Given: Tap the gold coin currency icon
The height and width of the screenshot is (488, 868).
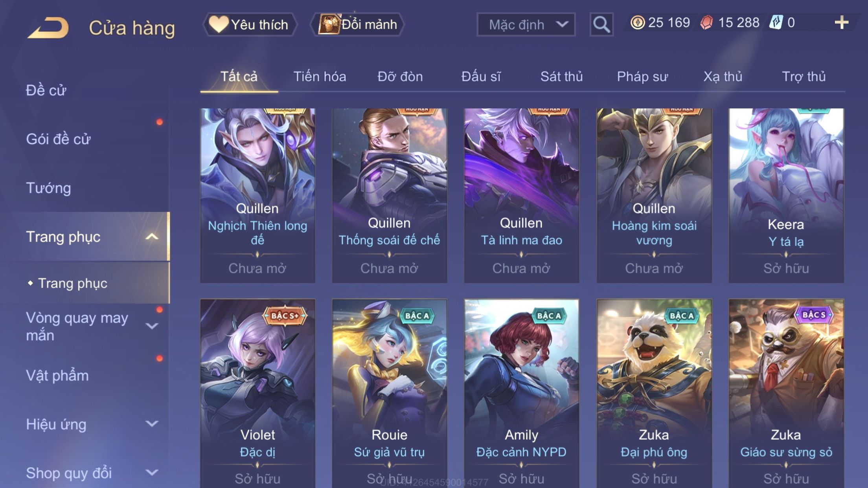Looking at the screenshot, I should tap(637, 22).
